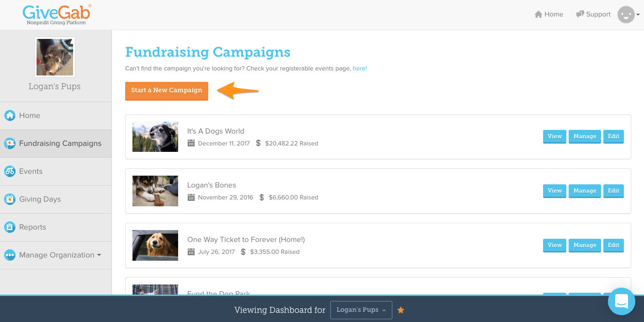Viewport: 644px width, 322px height.
Task: Click the Events bicycle icon
Action: point(10,171)
